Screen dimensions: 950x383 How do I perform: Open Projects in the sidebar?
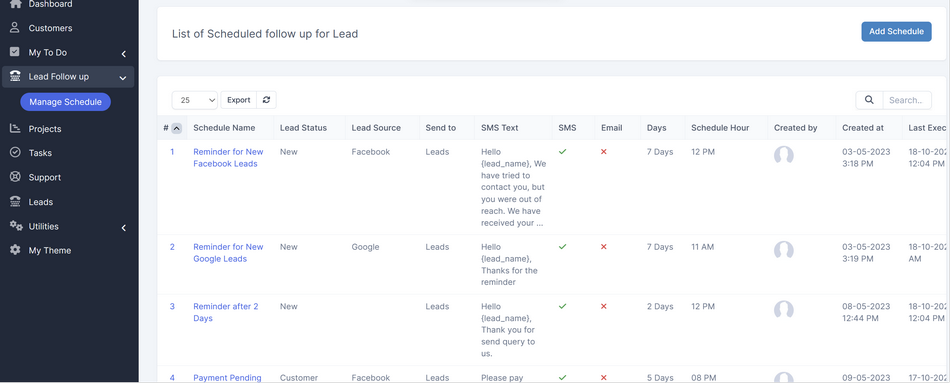pos(45,128)
